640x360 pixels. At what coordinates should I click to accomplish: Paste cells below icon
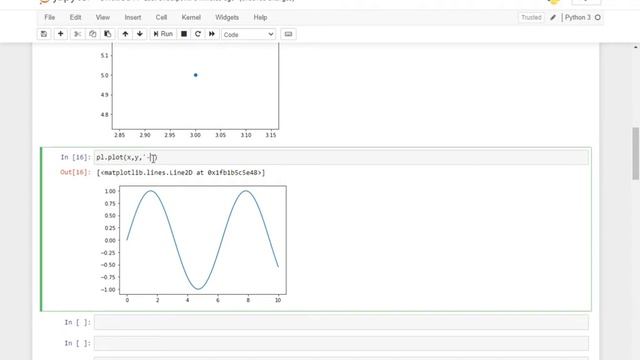(x=108, y=34)
